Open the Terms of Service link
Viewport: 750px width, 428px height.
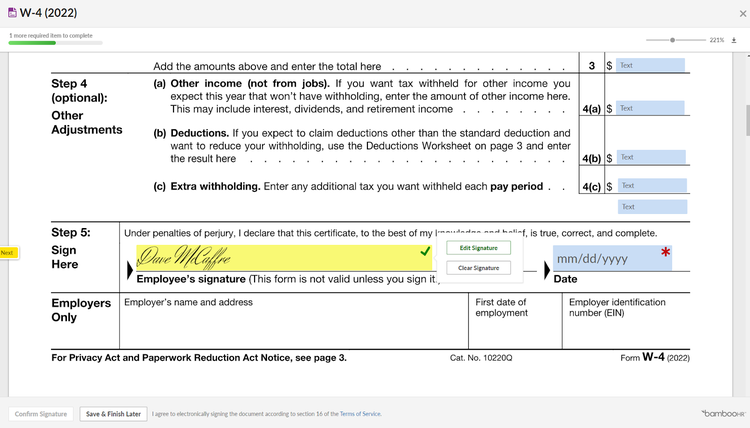pos(360,414)
